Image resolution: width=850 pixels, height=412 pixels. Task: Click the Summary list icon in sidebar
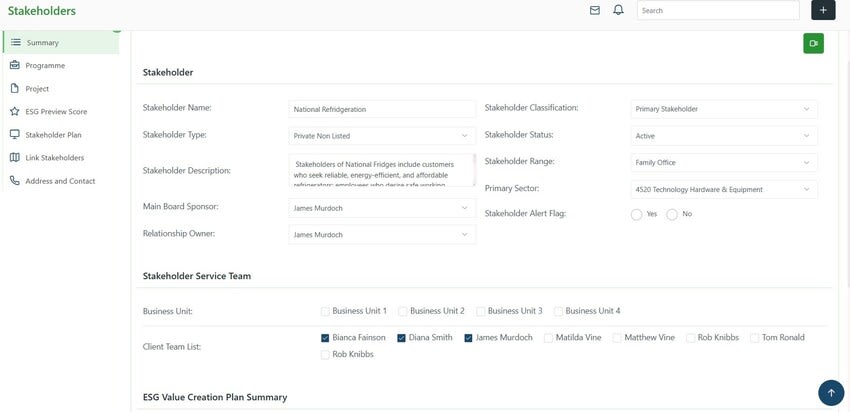pos(16,42)
